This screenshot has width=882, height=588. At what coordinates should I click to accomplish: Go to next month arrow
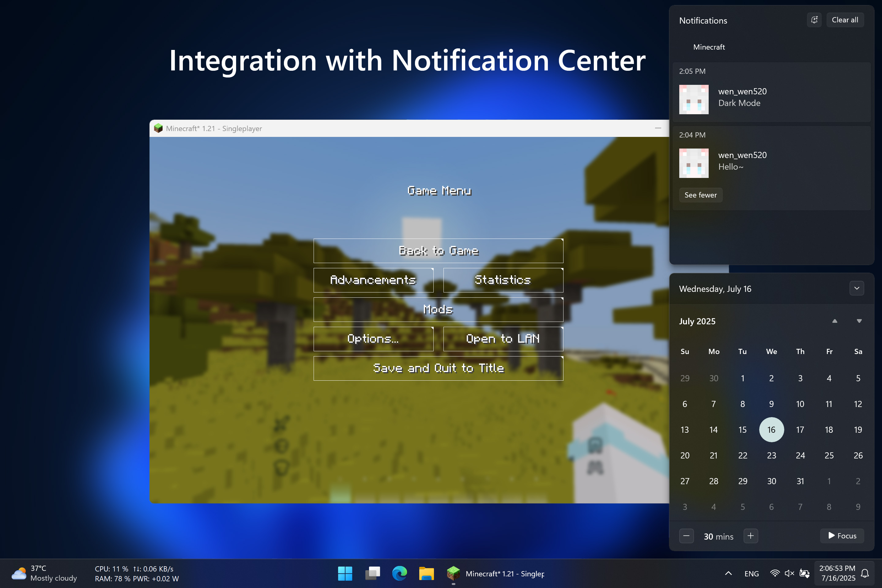(x=859, y=321)
